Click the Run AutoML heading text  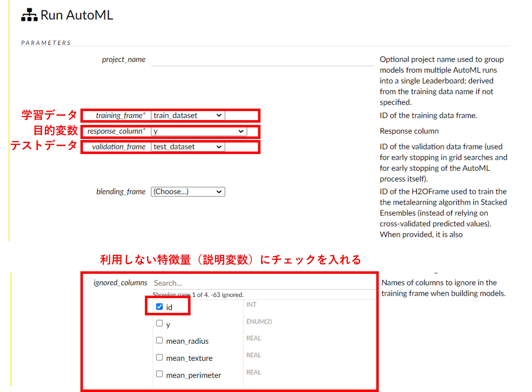coord(77,15)
